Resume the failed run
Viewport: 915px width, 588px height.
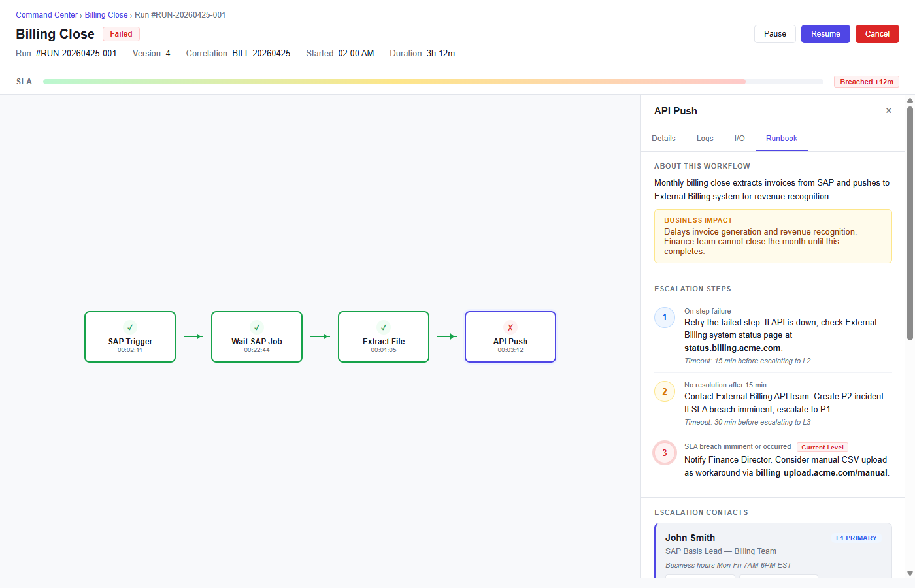click(x=825, y=34)
